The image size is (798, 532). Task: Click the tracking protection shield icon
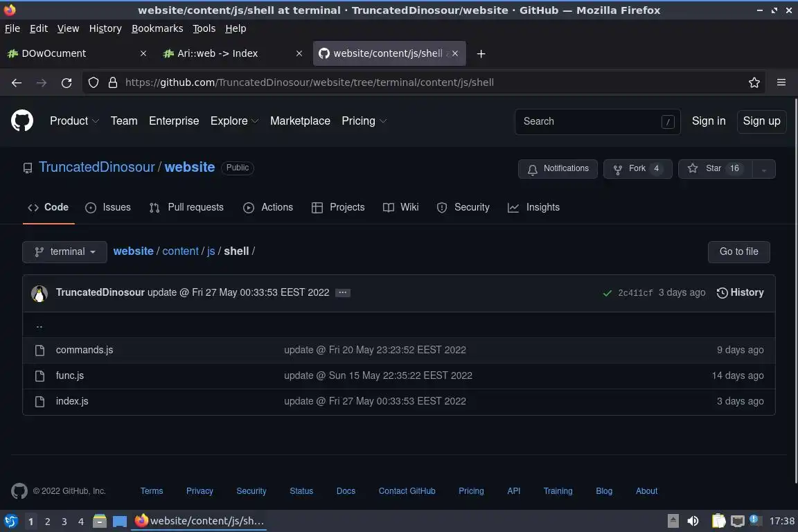93,82
